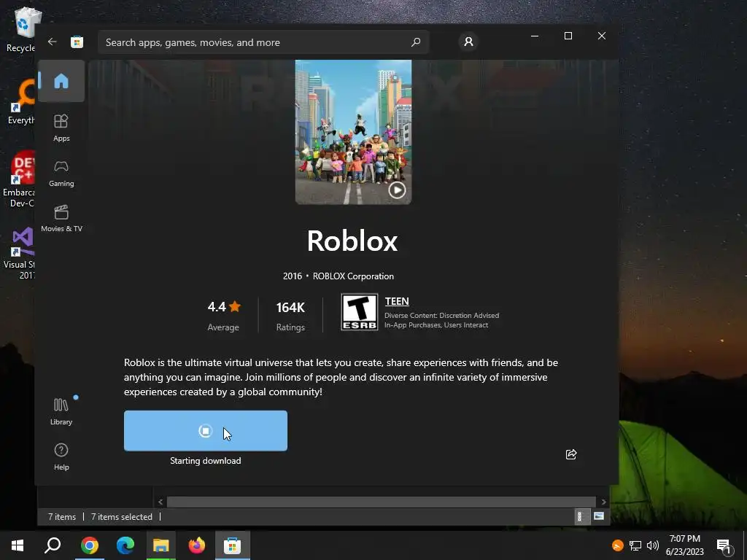This screenshot has width=747, height=560.
Task: Click the ROBLOX Corporation publisher name
Action: point(353,276)
